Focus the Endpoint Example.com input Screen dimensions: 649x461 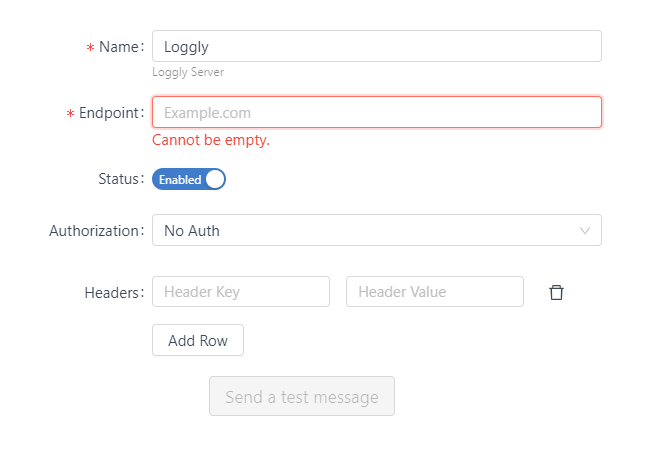coord(377,112)
